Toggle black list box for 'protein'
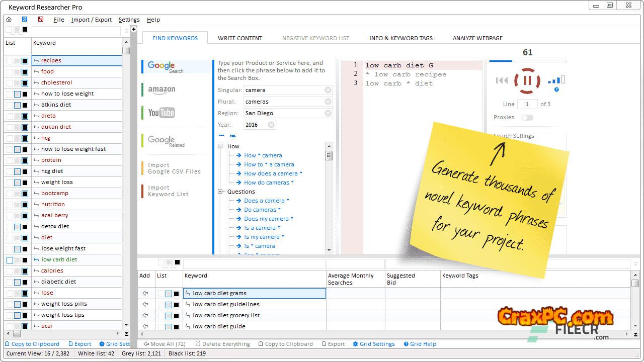 25,160
